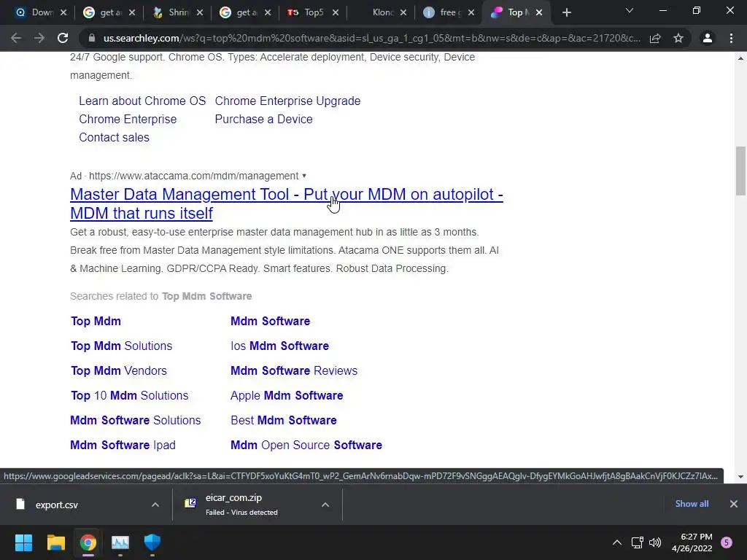
Task: Search related 'Top Mdm'
Action: (96, 321)
